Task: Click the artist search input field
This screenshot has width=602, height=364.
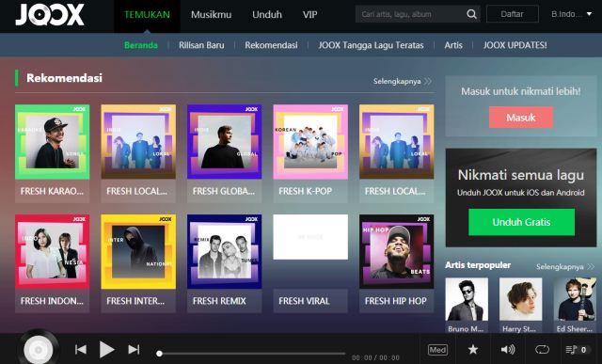Action: coord(411,14)
